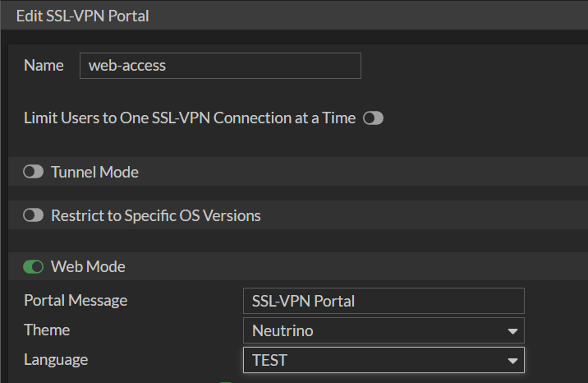This screenshot has height=383, width=588.
Task: Click the Name input field containing web-access
Action: coord(220,66)
